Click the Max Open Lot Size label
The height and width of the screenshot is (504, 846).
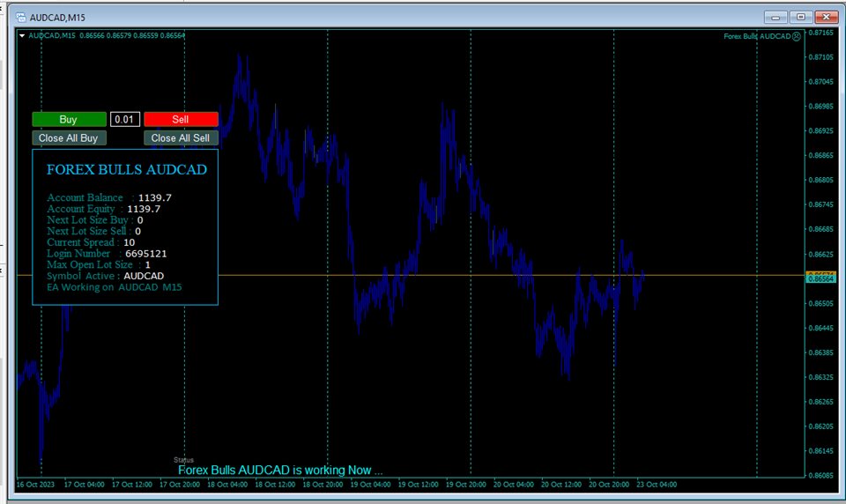pos(90,265)
